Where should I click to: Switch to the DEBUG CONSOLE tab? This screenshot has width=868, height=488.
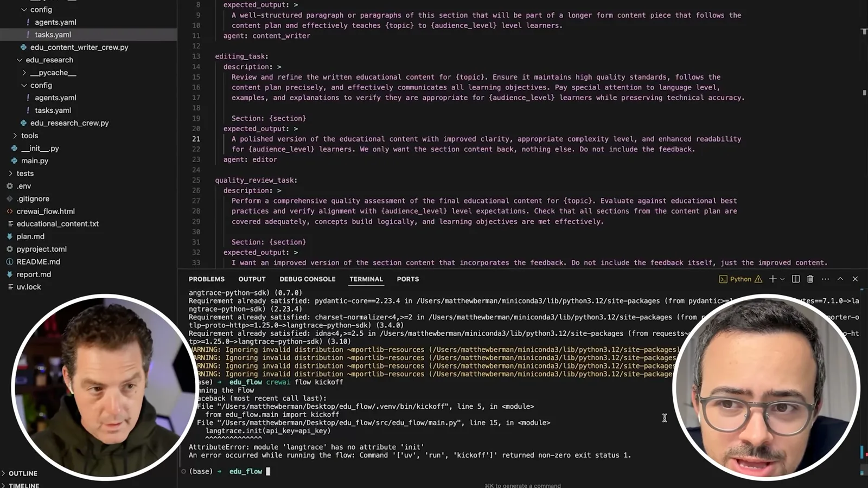click(308, 279)
